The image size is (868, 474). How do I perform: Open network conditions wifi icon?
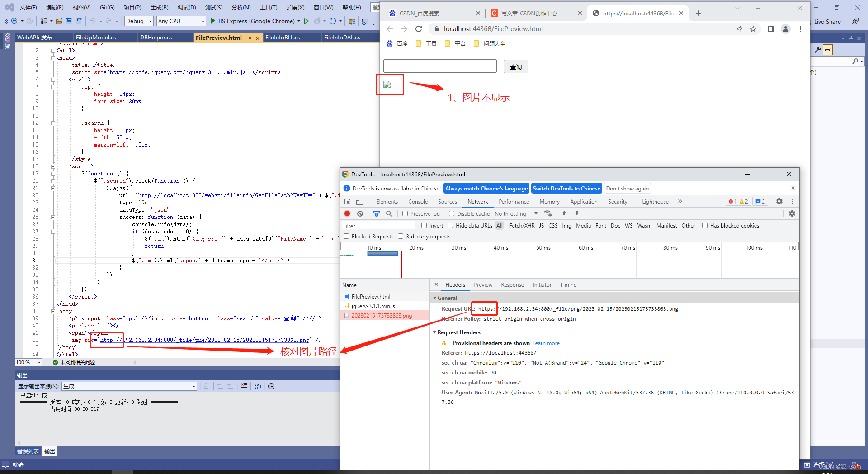click(548, 213)
